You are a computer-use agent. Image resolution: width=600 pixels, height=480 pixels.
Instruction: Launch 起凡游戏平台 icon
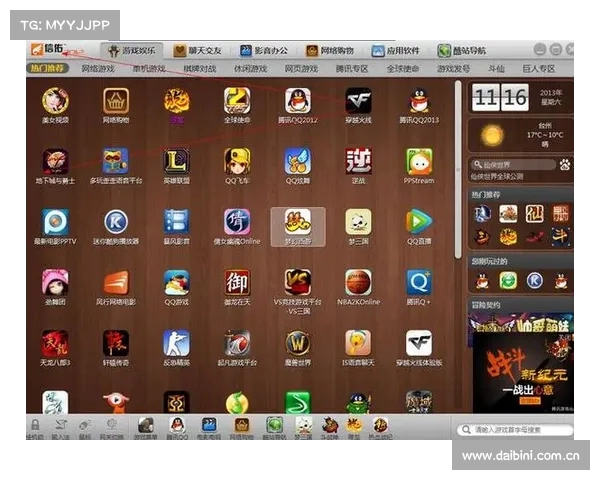click(x=237, y=343)
